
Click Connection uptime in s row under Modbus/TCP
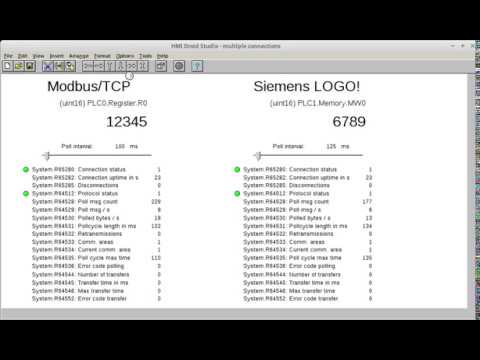[96, 177]
